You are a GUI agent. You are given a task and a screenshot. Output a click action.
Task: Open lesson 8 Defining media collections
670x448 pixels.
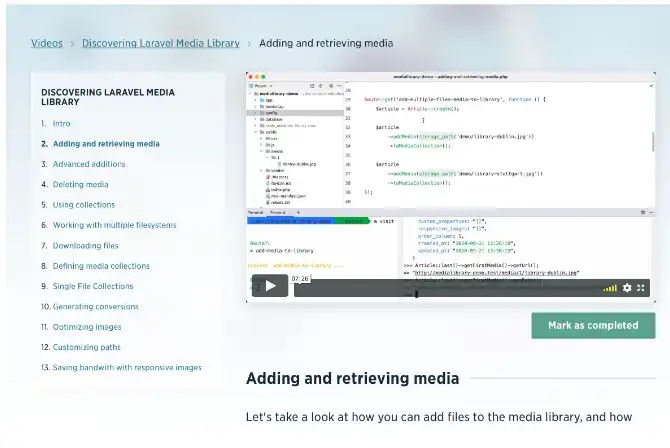click(x=101, y=266)
